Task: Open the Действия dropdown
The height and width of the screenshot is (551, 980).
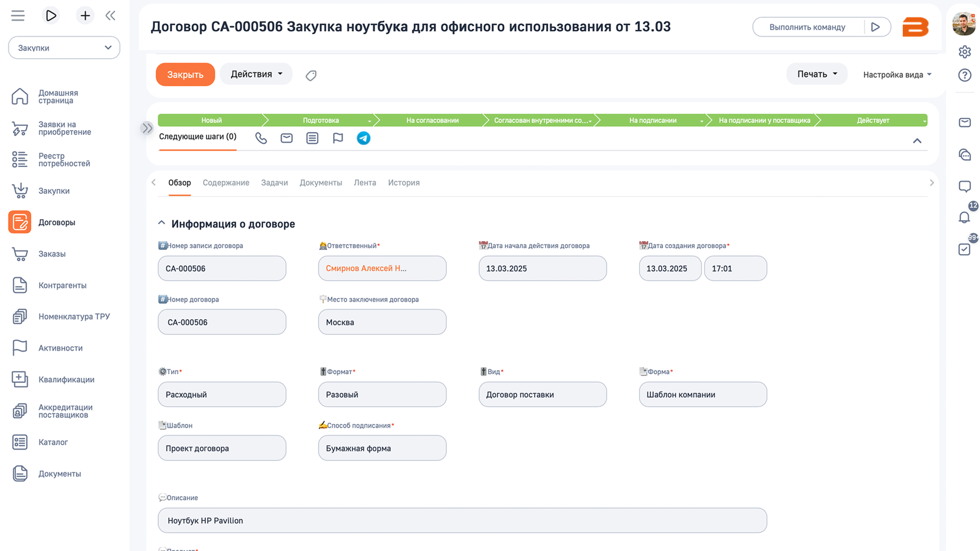Action: [256, 74]
